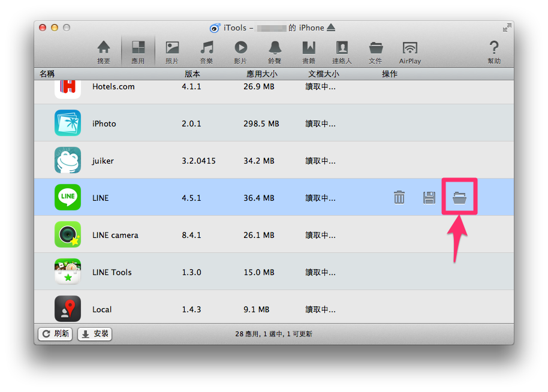Sort by the 應用大小 app size column

[262, 74]
